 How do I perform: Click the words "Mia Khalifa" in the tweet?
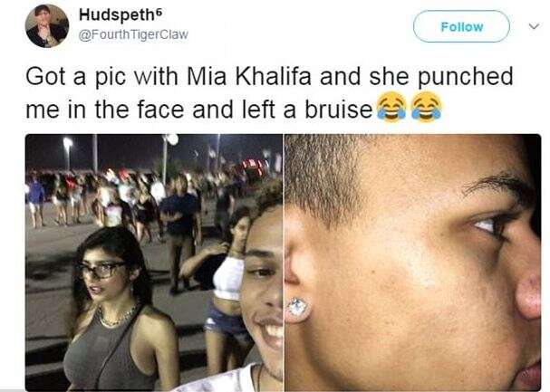248,76
